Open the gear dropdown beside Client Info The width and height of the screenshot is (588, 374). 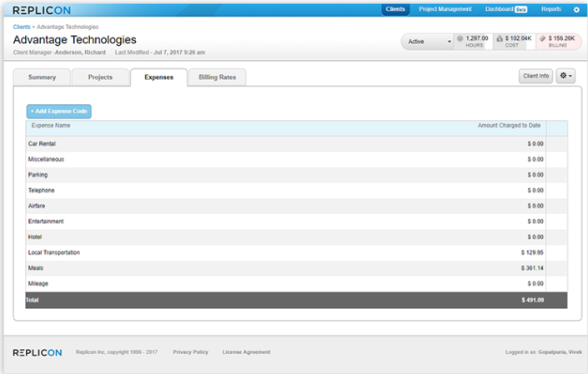coord(565,76)
